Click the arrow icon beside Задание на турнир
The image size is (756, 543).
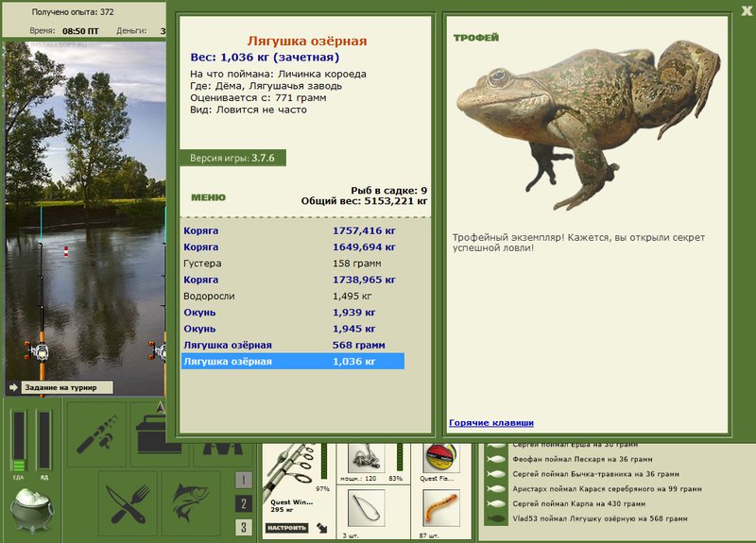(x=13, y=387)
